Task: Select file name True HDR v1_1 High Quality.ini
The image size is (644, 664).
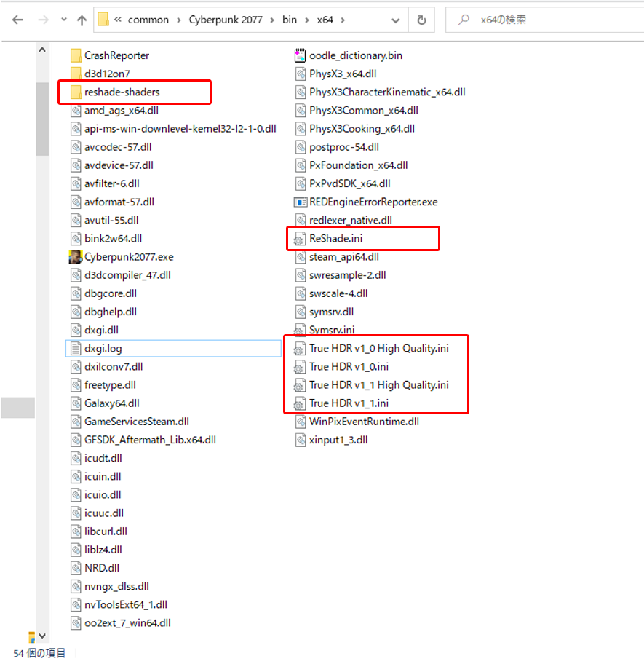Action: 378,385
